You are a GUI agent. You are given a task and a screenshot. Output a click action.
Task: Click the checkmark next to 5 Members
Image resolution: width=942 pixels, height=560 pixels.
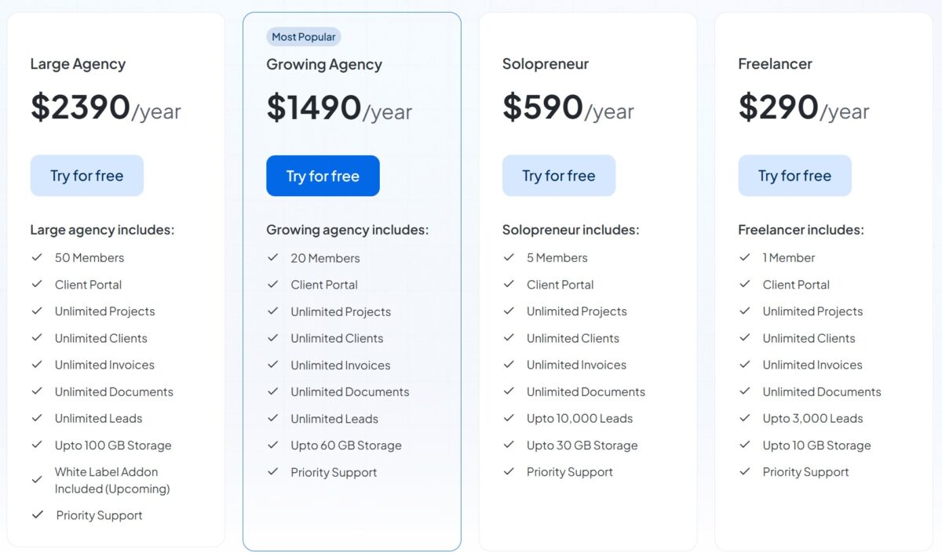coord(509,257)
